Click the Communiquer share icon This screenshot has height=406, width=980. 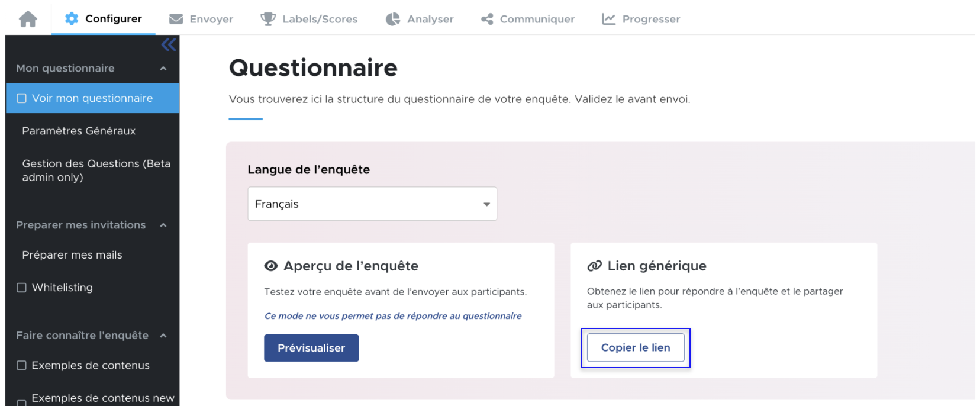(487, 20)
